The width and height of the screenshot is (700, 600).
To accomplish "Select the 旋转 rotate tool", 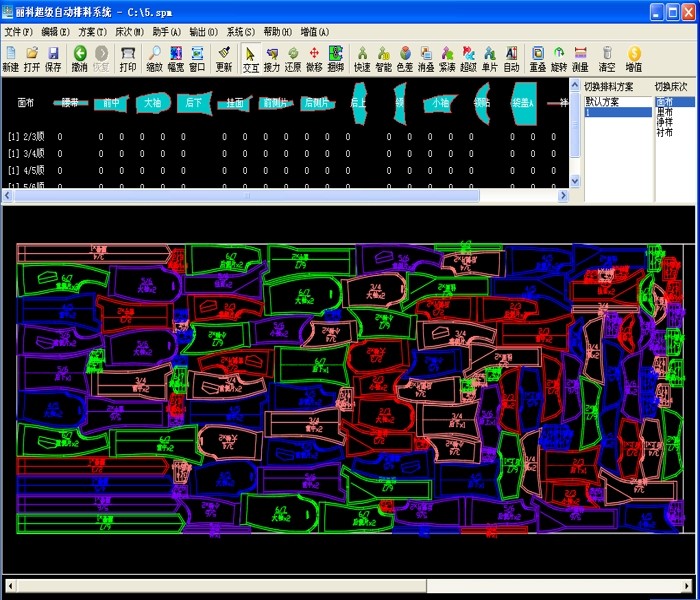I will click(x=559, y=58).
